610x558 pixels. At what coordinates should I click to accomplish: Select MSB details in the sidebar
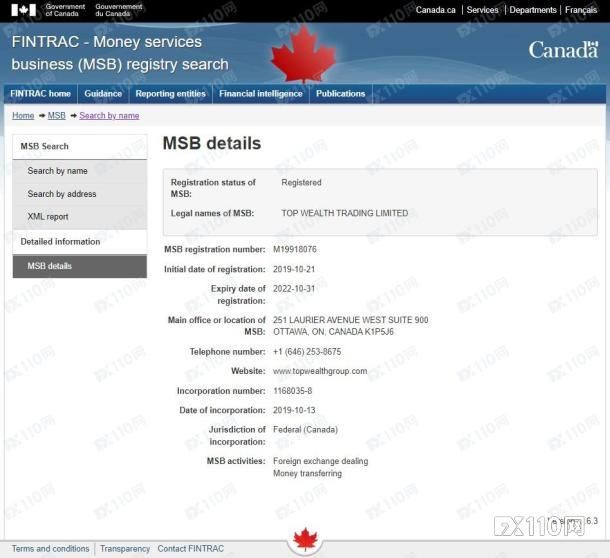50,266
